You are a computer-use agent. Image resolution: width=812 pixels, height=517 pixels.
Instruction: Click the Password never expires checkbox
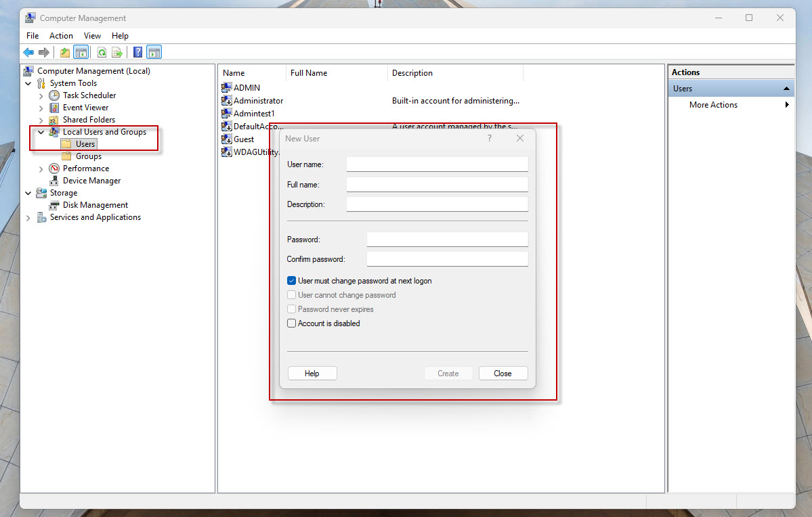click(x=292, y=309)
